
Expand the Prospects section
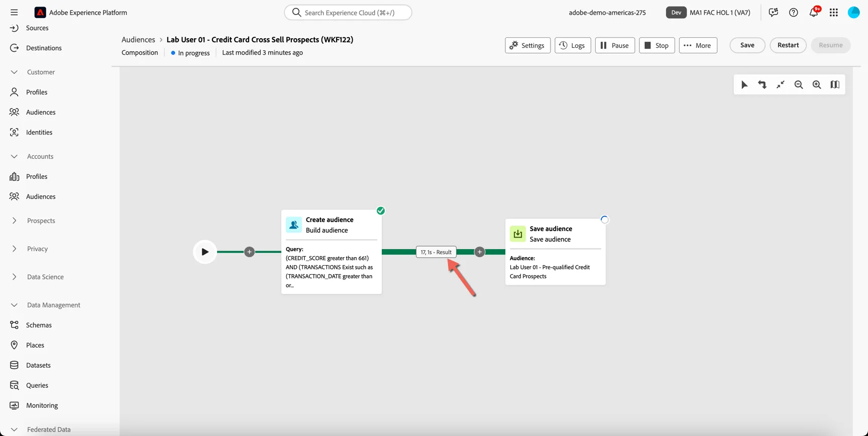point(14,221)
